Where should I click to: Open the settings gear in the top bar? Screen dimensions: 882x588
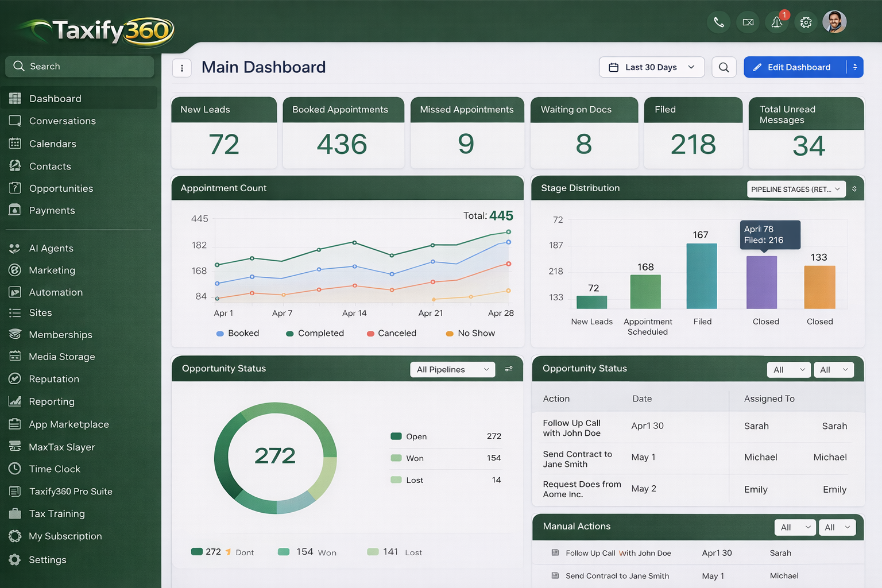806,22
